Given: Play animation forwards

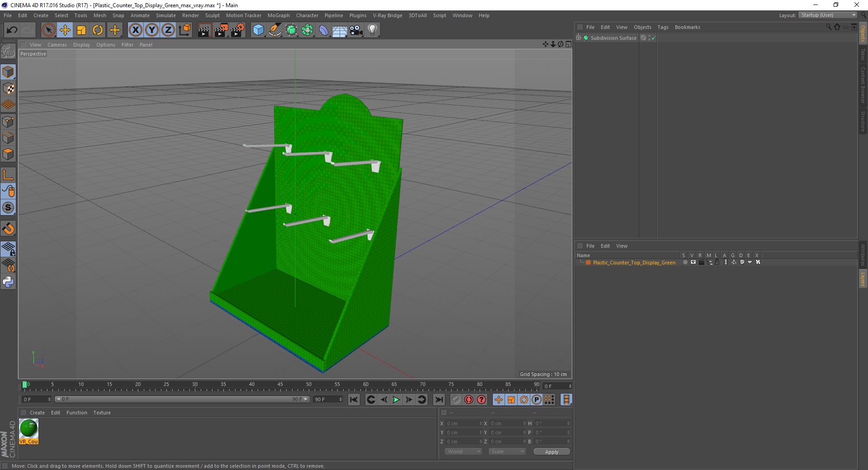Looking at the screenshot, I should tap(396, 399).
